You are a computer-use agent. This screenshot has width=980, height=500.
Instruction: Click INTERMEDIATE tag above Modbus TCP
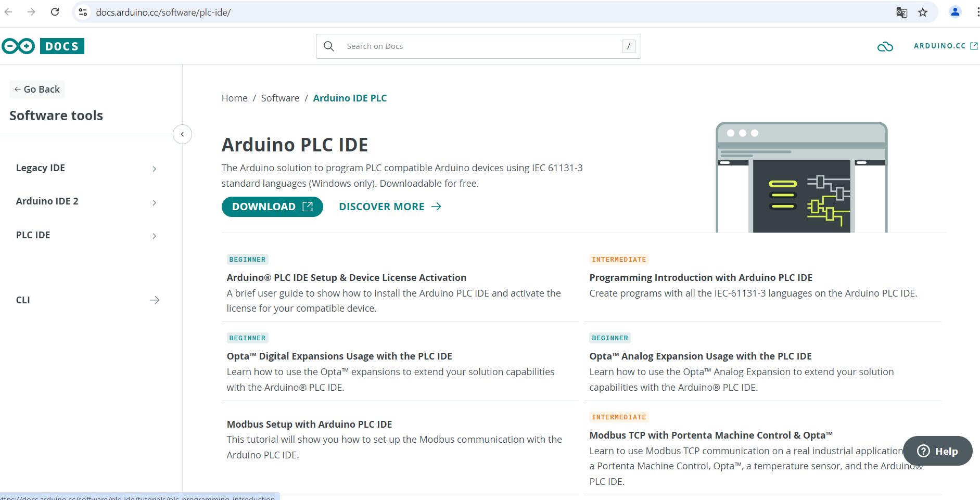619,417
